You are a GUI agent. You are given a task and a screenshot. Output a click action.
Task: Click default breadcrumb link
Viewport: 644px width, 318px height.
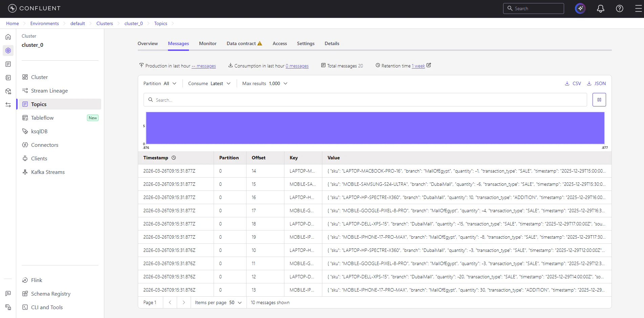click(x=78, y=23)
